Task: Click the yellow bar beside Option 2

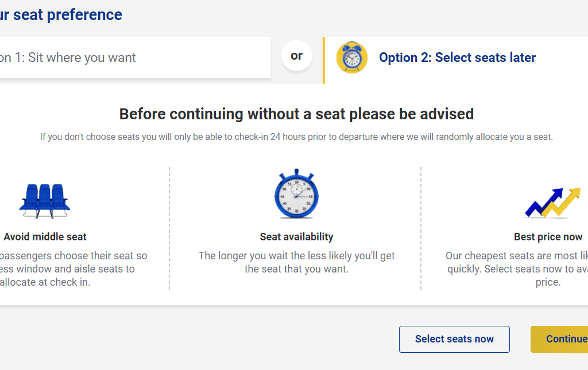Action: click(x=324, y=60)
